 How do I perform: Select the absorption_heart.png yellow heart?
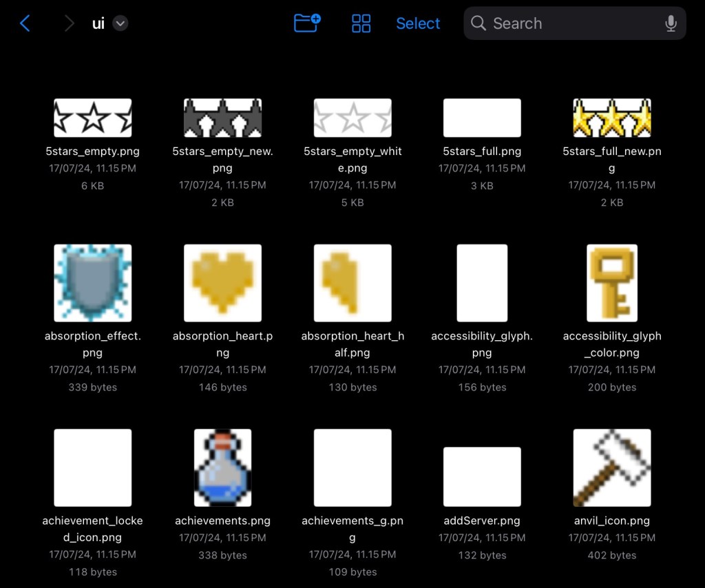pyautogui.click(x=222, y=283)
